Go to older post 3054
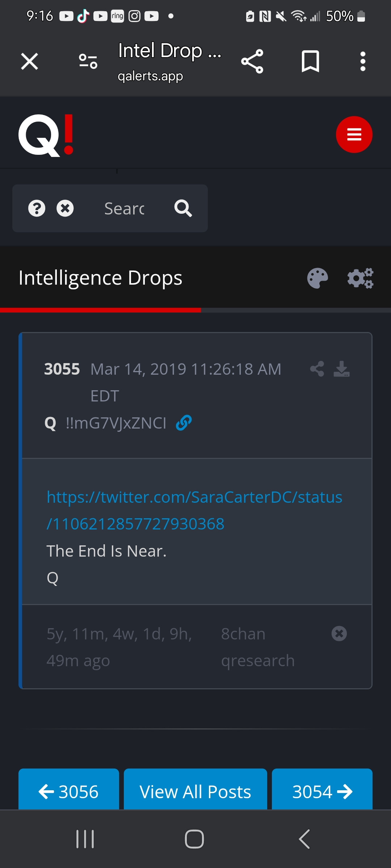The height and width of the screenshot is (868, 391). tap(322, 791)
